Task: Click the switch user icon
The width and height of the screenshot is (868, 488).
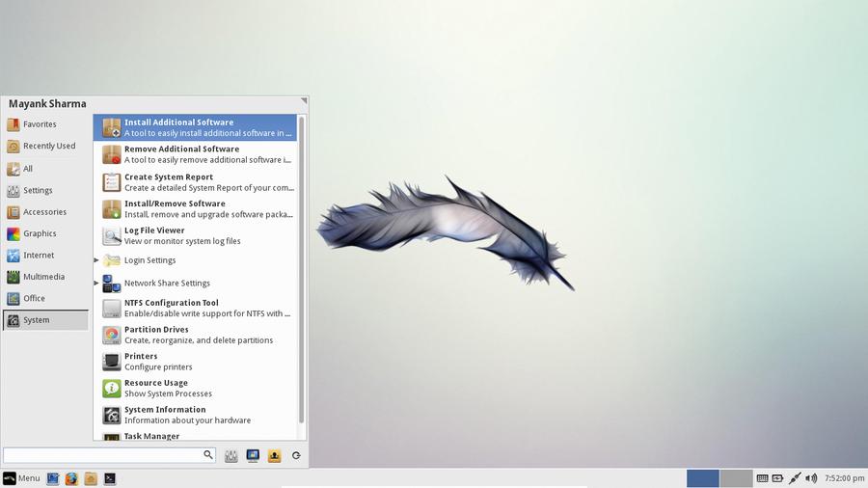Action: (x=274, y=455)
